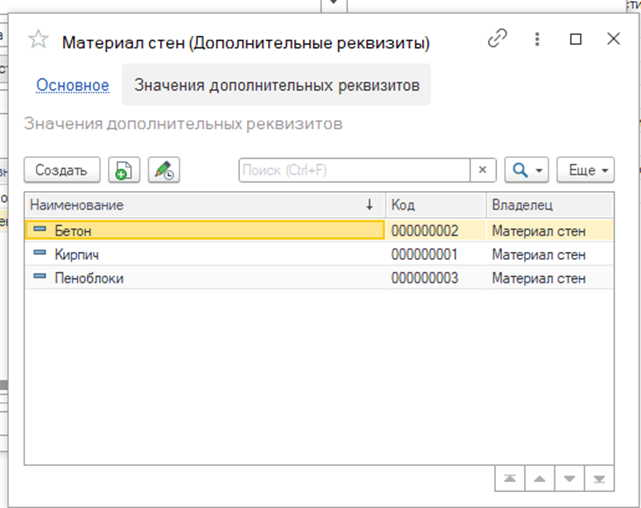
Task: Add window to favorites with star icon
Action: click(38, 40)
